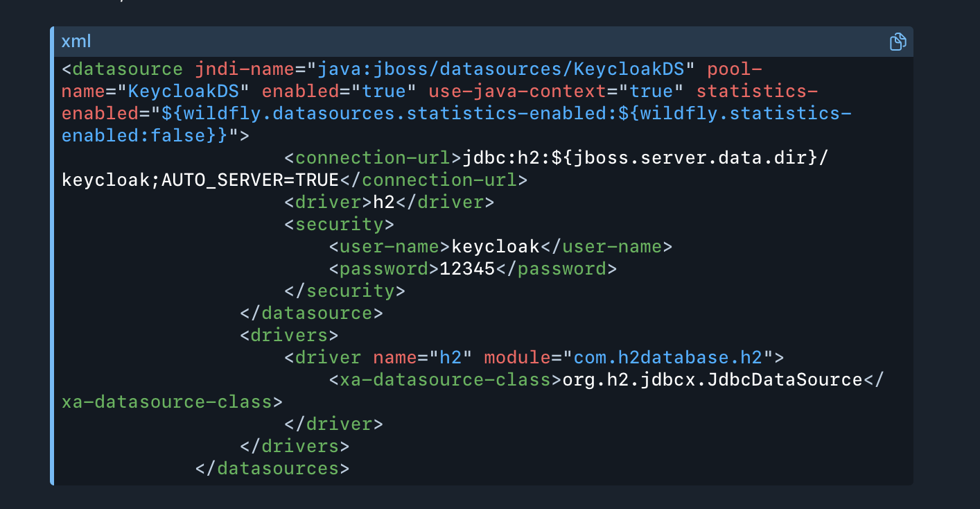980x509 pixels.
Task: Click the xml language label
Action: [x=76, y=42]
